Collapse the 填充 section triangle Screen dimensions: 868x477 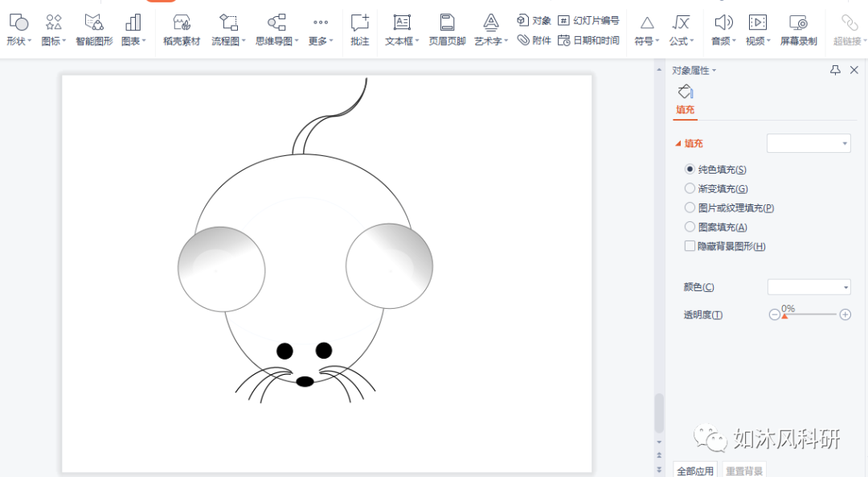pos(678,143)
